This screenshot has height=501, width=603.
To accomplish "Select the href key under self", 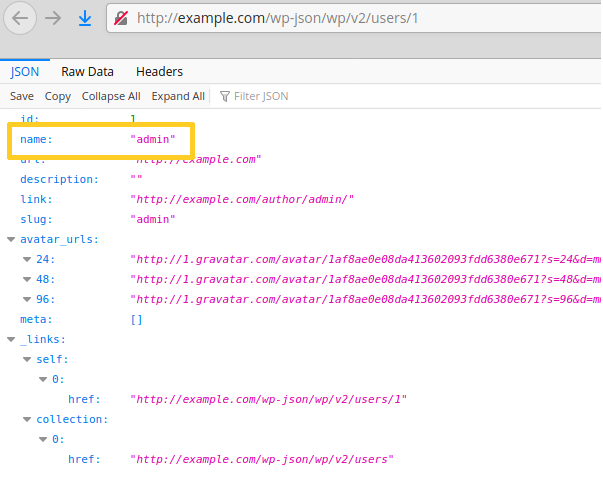I will [84, 399].
